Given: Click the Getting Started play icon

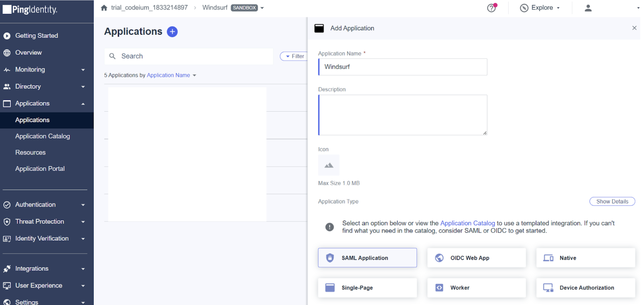Looking at the screenshot, I should 7,36.
